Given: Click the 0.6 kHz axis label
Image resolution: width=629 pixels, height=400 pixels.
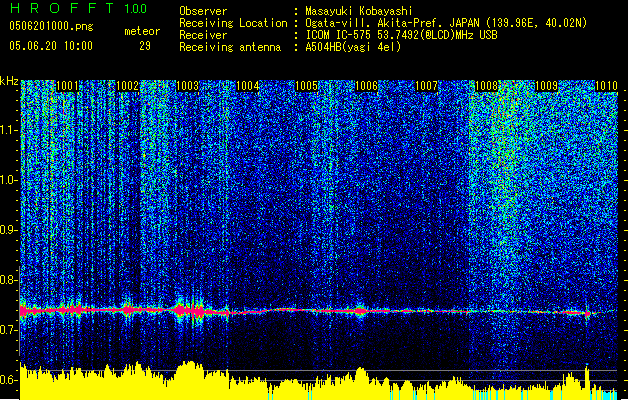Looking at the screenshot, I should 9,380.
